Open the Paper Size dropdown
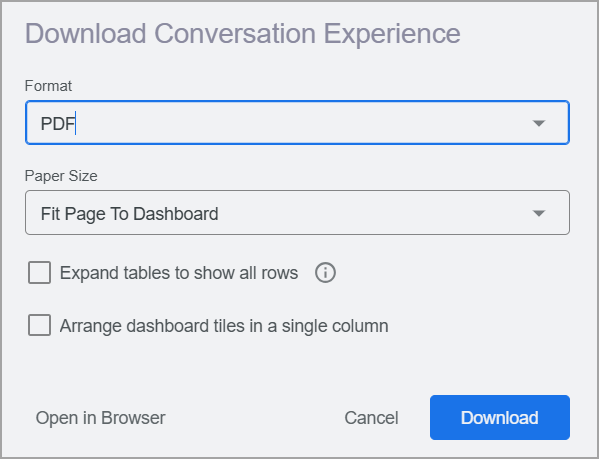This screenshot has height=459, width=599. (x=297, y=212)
